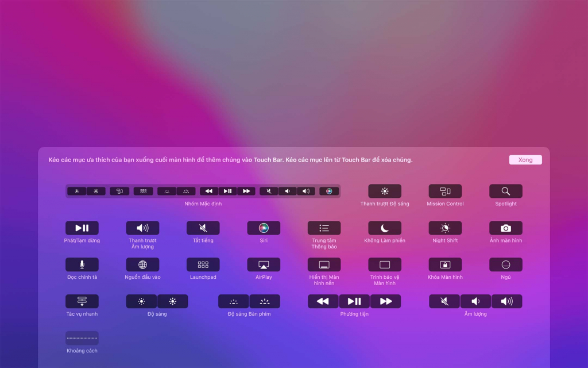Click brightness down in the Độ sáng group
This screenshot has width=588, height=368.
[x=141, y=301]
